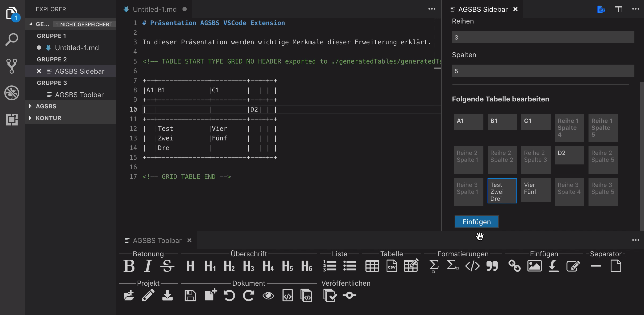Select the A1 cell in Folgende Tabelle bearbeiten

tap(468, 122)
